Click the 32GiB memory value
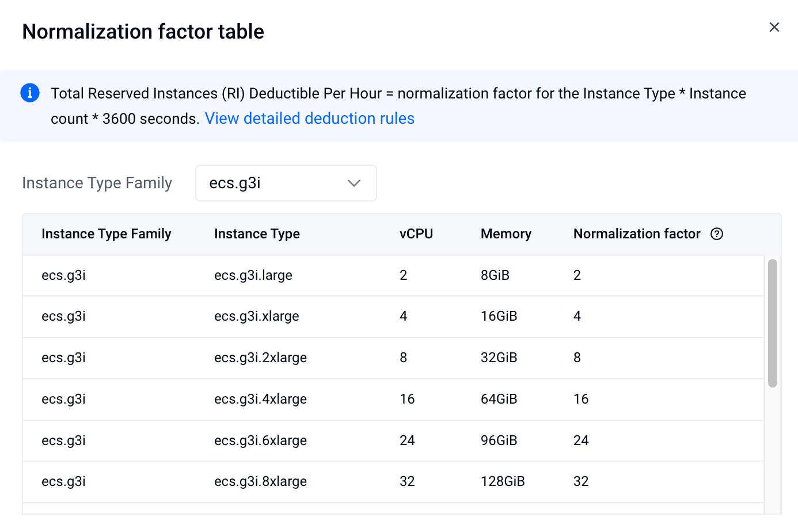This screenshot has height=532, width=798. (499, 358)
